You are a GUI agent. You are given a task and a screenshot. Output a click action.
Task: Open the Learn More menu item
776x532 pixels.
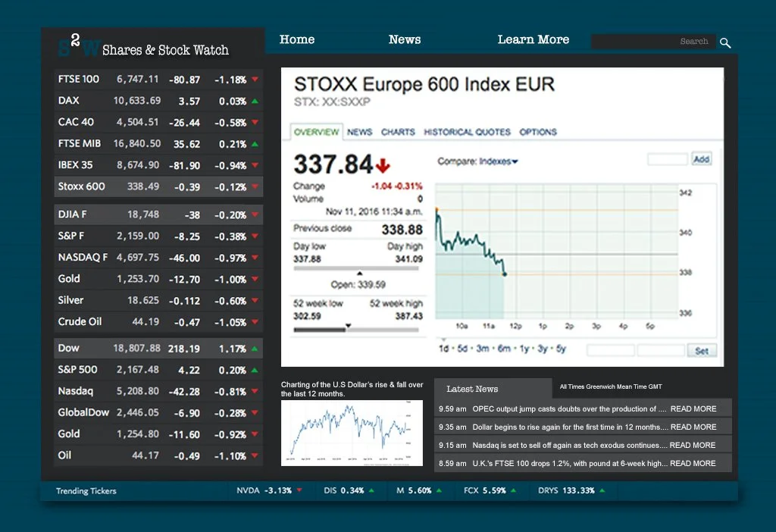point(533,39)
